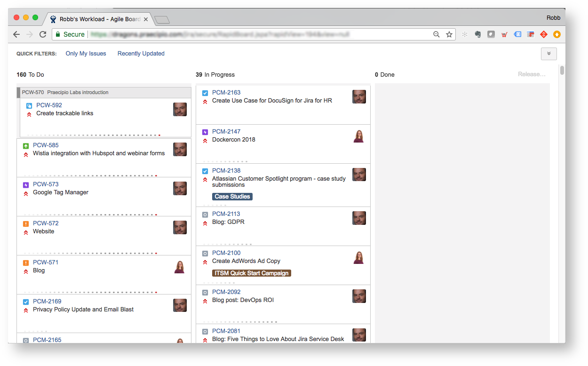Screen dimensions: 588x366
Task: Select the 'Create trackable links' card summary
Action: (65, 113)
